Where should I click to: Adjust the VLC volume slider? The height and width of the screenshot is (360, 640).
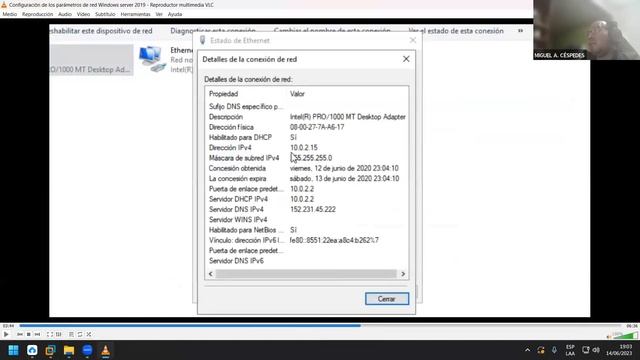625,336
